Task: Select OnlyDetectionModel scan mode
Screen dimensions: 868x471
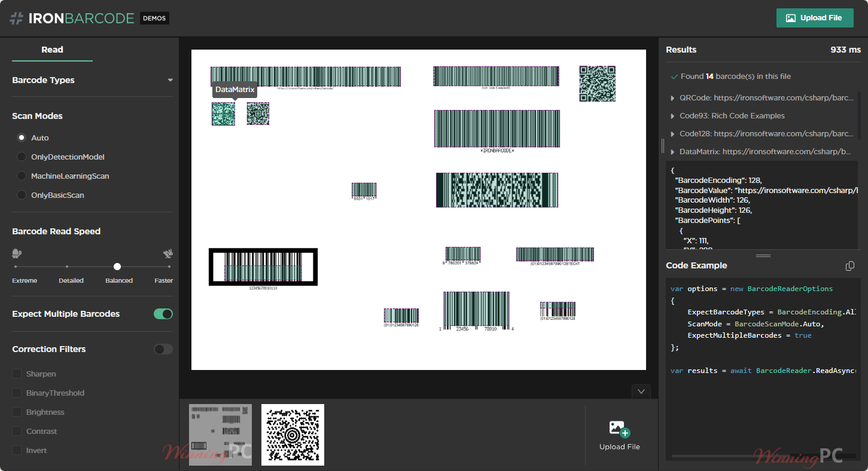Action: 22,157
